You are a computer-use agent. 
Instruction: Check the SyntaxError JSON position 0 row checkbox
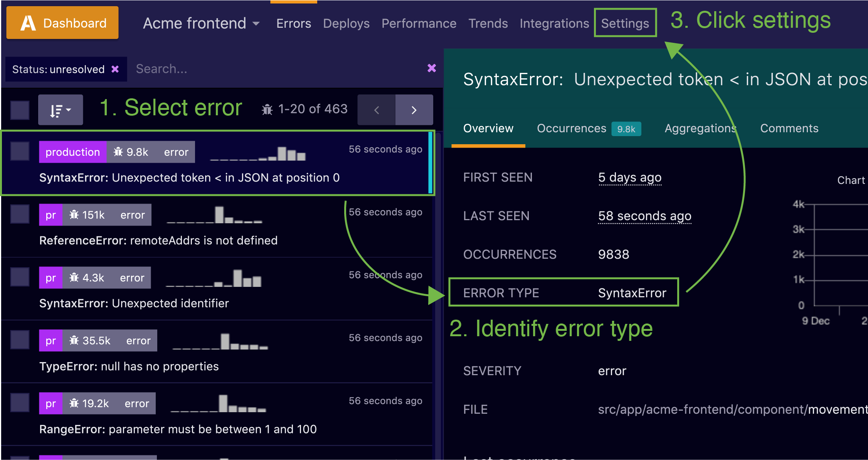20,151
